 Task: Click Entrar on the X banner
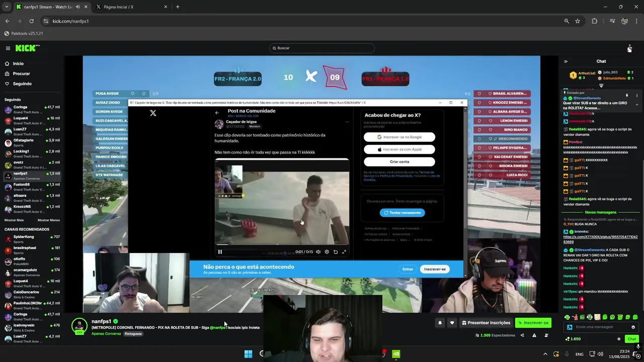408,269
